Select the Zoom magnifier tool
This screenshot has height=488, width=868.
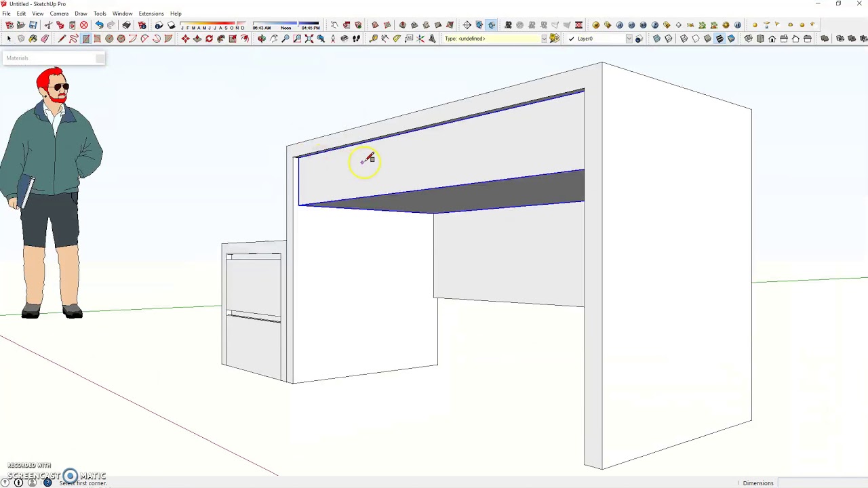point(285,39)
